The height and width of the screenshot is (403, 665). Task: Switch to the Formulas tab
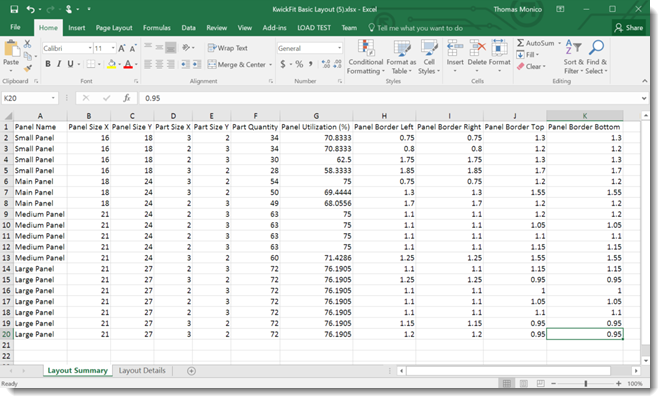tap(156, 28)
